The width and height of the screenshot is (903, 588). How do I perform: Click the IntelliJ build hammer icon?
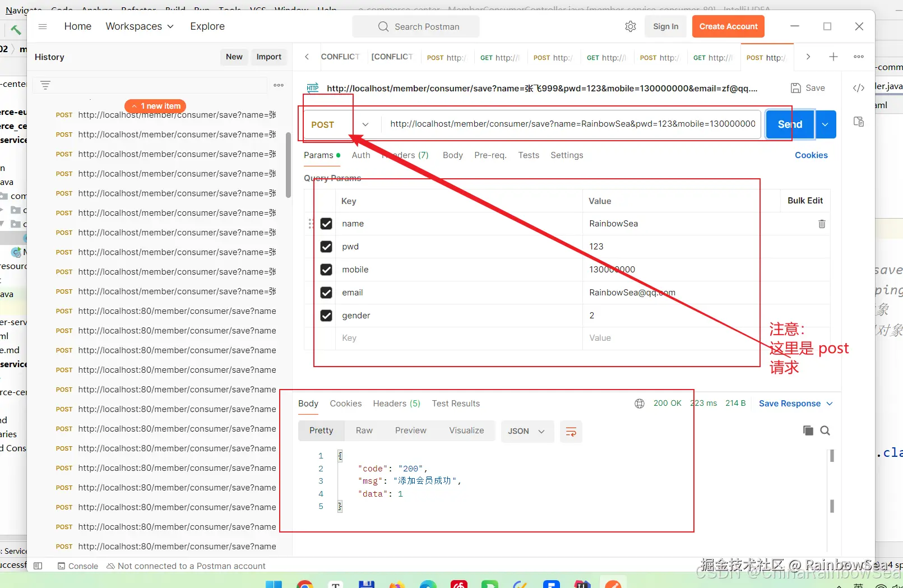(x=16, y=30)
